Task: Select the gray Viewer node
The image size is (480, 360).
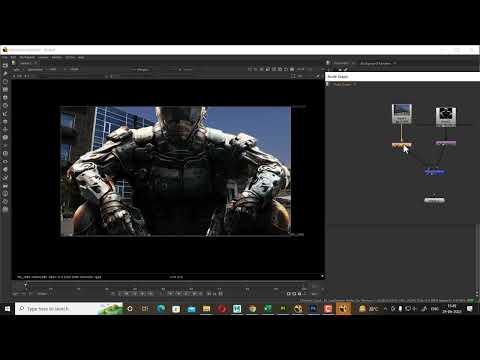Action: pyautogui.click(x=434, y=200)
